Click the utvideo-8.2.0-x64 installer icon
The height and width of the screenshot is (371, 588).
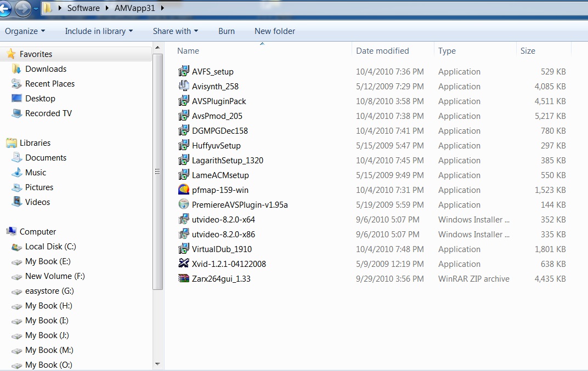click(183, 219)
